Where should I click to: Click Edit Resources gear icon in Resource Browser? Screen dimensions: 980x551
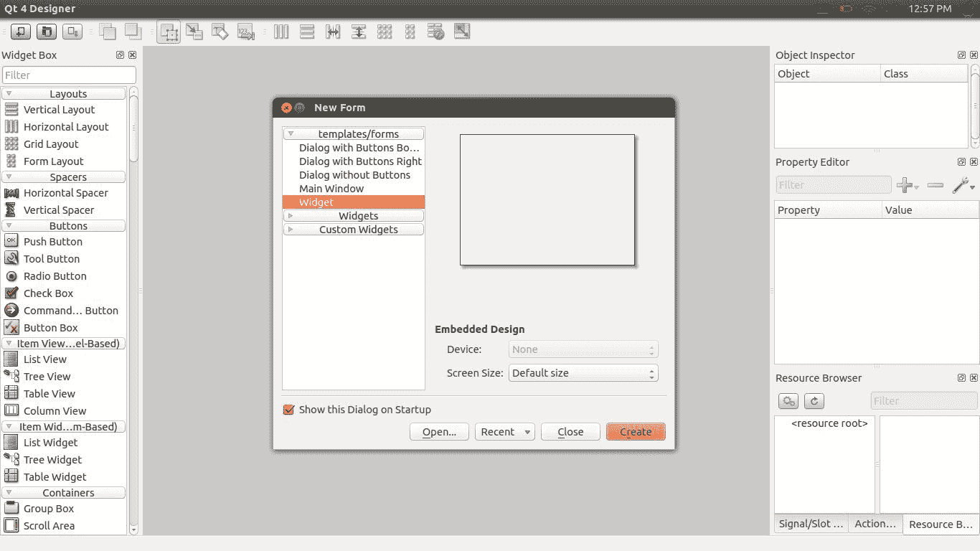coord(788,401)
